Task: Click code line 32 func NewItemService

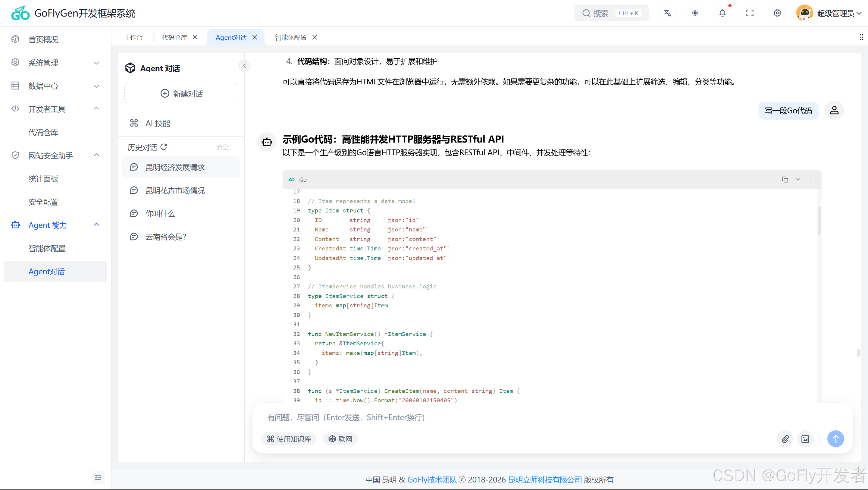Action: [x=370, y=334]
